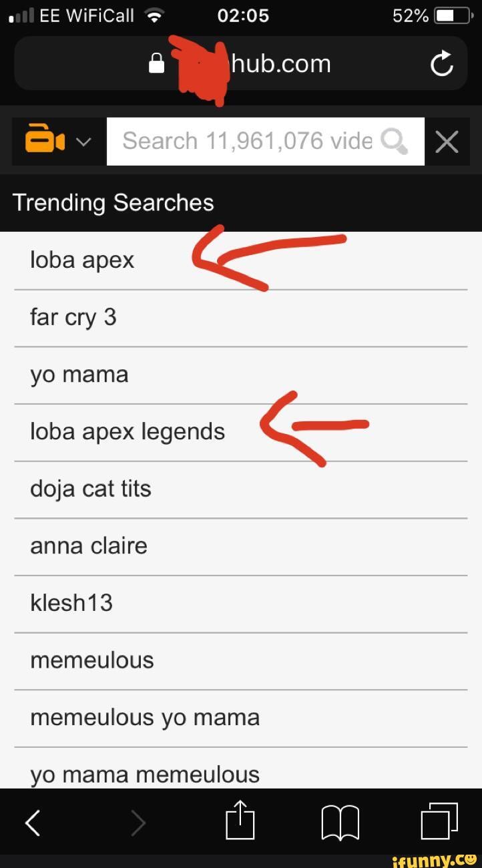The height and width of the screenshot is (868, 482).
Task: Tap the Safari back arrow
Action: pyautogui.click(x=33, y=823)
